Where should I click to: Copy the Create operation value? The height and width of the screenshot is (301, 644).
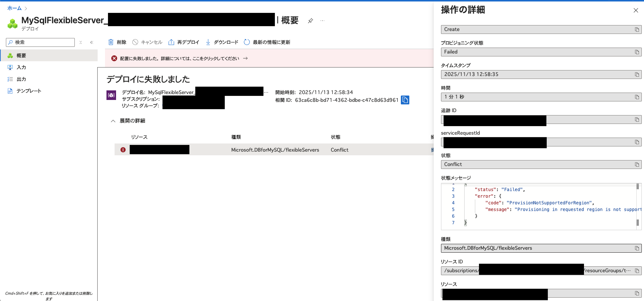coord(637,30)
